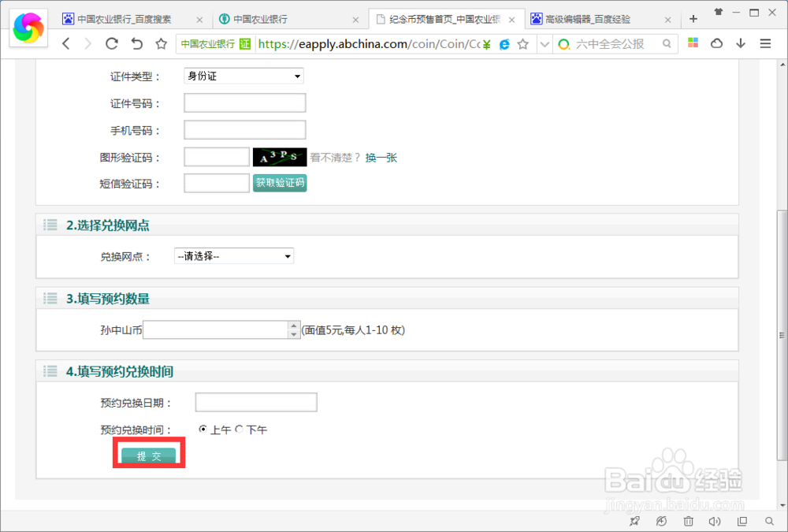Click the 证件号码 input field

[245, 102]
